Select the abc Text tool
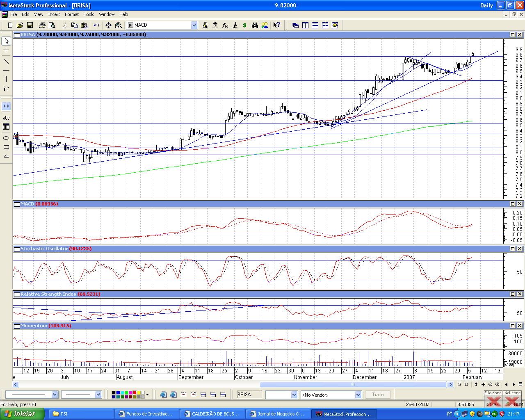Image resolution: width=525 pixels, height=420 pixels. pyautogui.click(x=6, y=118)
